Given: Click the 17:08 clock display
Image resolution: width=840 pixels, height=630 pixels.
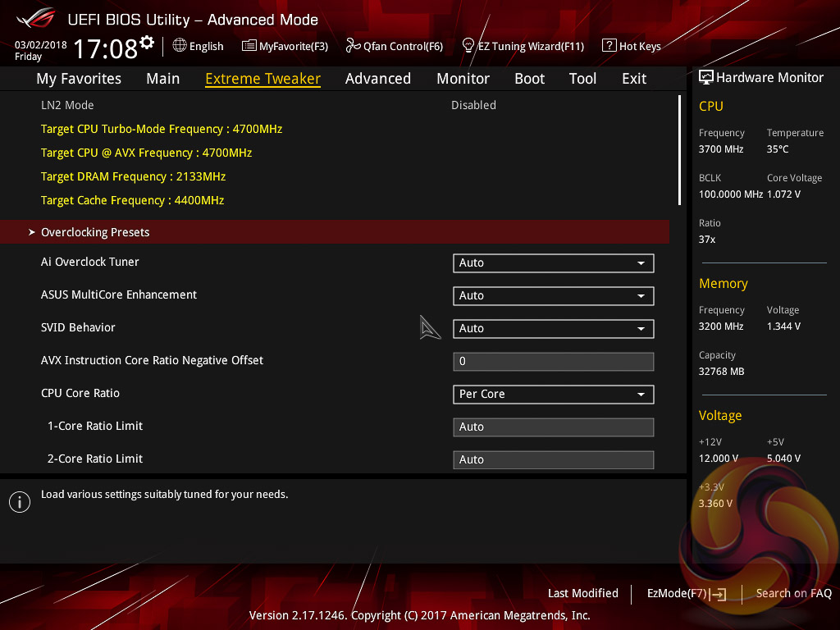Looking at the screenshot, I should click(106, 48).
